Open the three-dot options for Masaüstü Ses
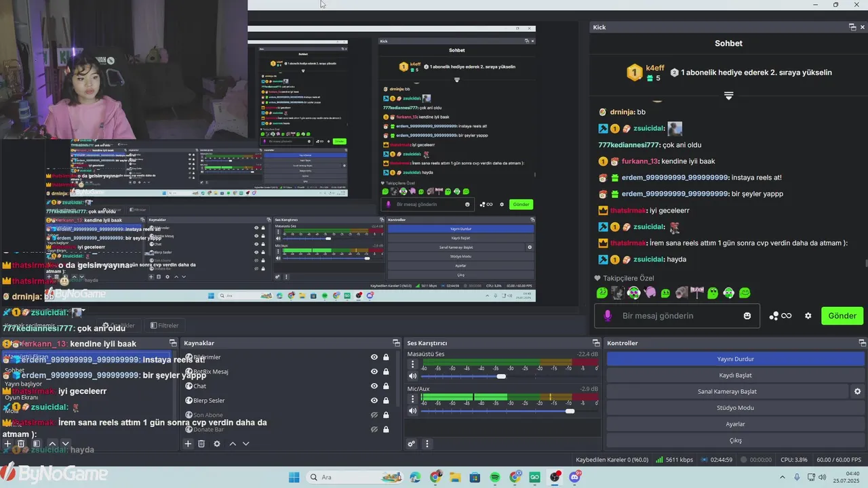 412,365
